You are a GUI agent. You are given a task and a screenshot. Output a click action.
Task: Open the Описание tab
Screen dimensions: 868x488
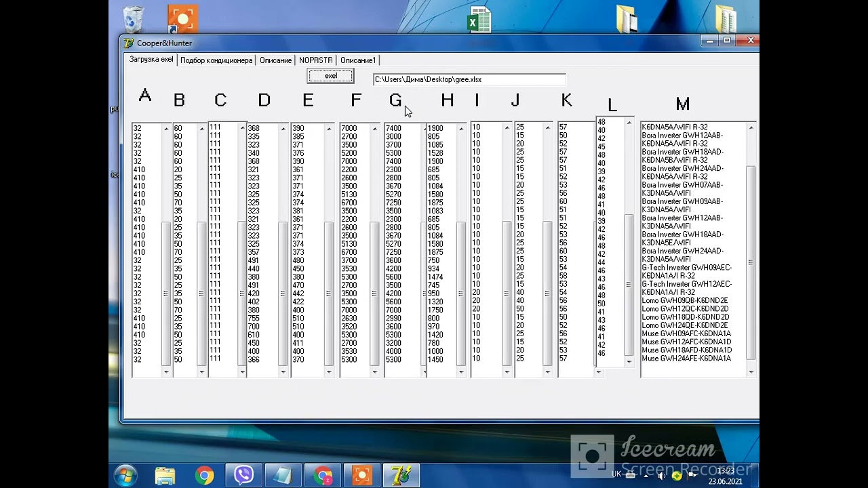tap(275, 60)
